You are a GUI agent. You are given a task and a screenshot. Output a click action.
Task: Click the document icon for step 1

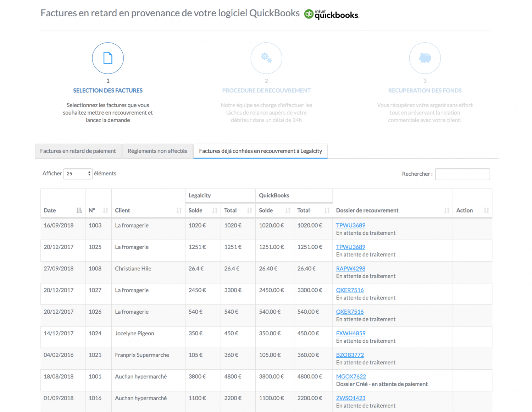pos(108,58)
